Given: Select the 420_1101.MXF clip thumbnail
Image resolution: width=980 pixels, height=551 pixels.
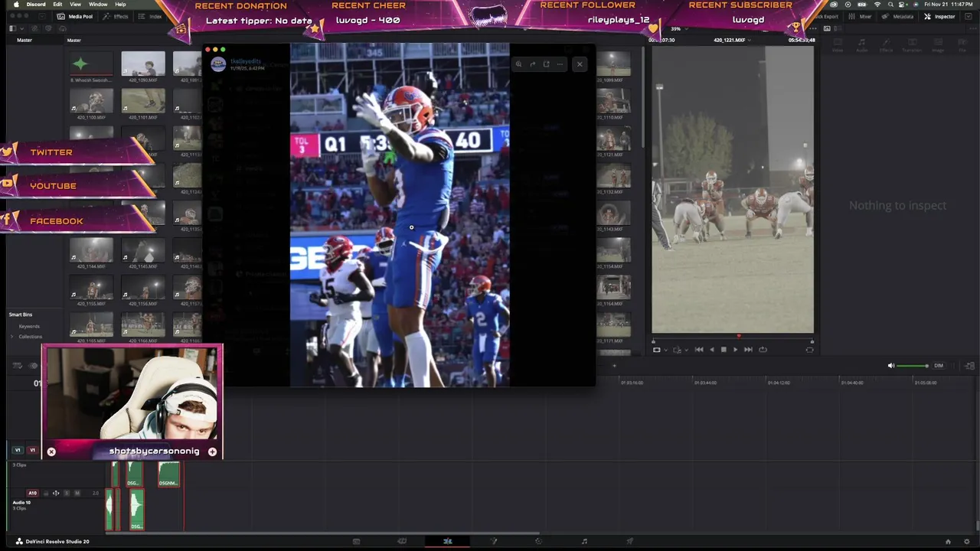Looking at the screenshot, I should click(143, 101).
